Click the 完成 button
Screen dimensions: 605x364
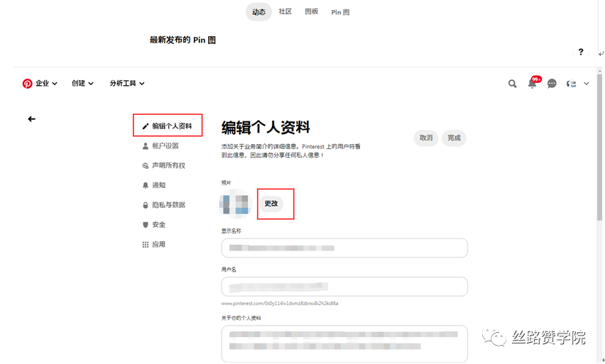(454, 138)
